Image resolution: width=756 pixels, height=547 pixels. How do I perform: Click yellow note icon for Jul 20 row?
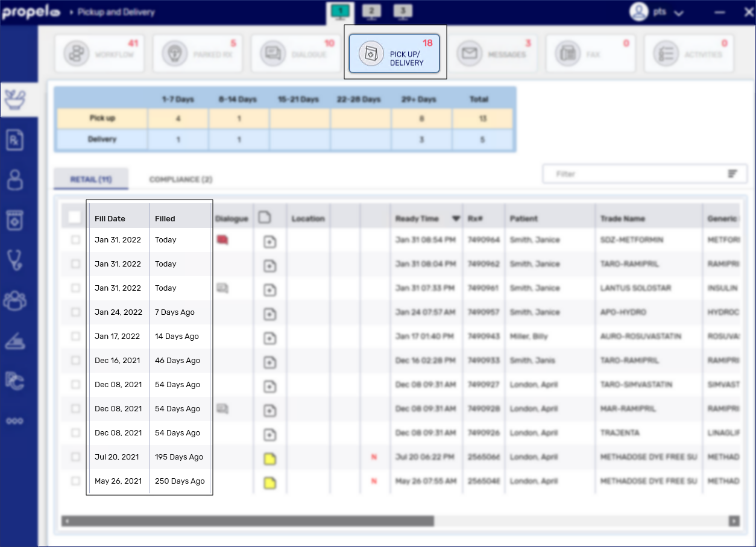coord(270,459)
